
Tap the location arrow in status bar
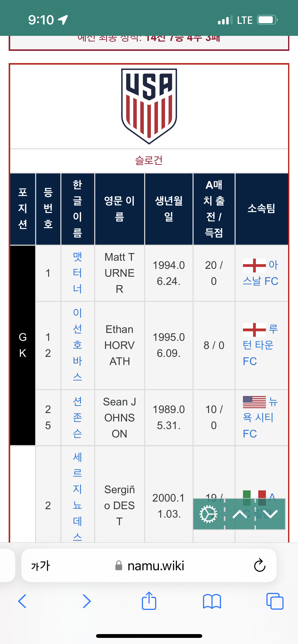tap(63, 20)
